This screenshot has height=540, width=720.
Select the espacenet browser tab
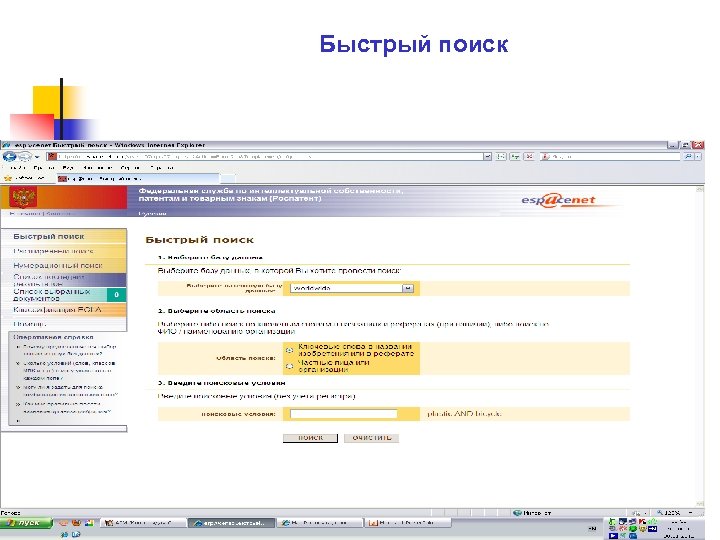138,178
